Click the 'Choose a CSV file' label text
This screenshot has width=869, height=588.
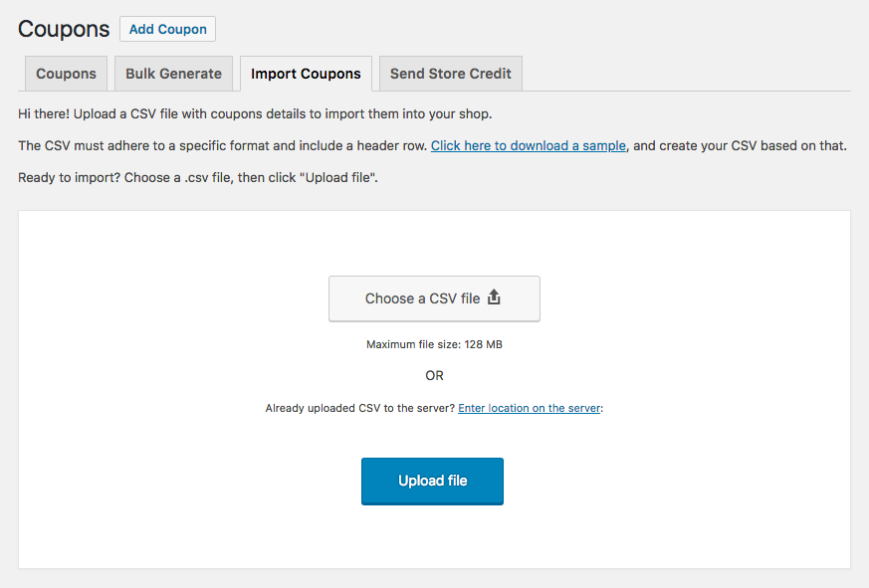tap(422, 298)
